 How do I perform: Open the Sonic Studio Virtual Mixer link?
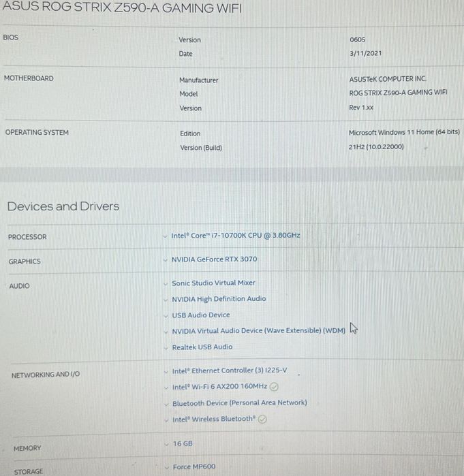(213, 283)
